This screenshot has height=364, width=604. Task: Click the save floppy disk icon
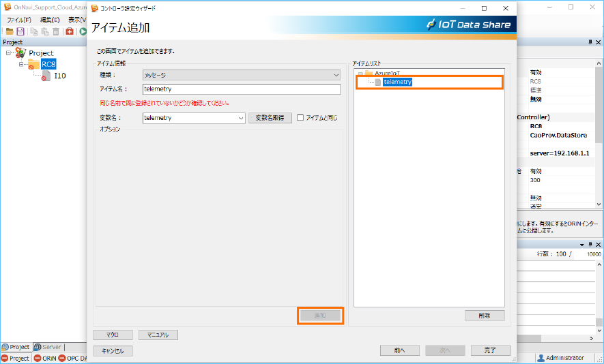click(20, 31)
